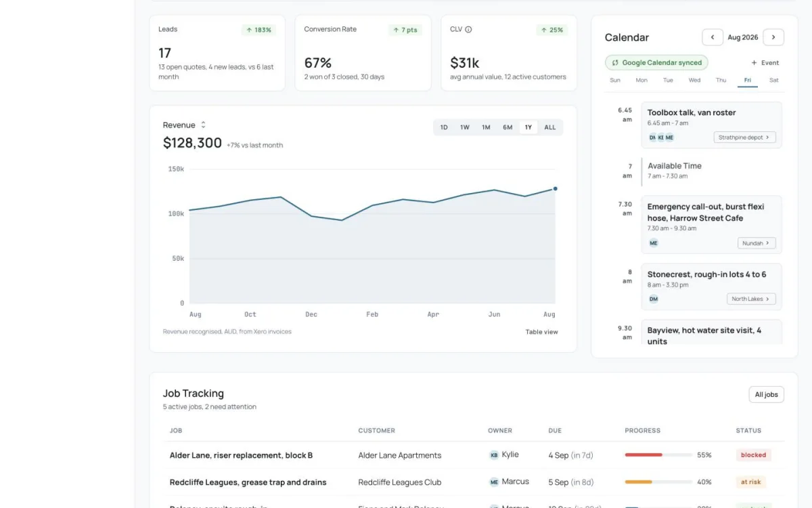The height and width of the screenshot is (508, 812).
Task: Open the Emergency call-out burst flexi hose event
Action: 711,225
